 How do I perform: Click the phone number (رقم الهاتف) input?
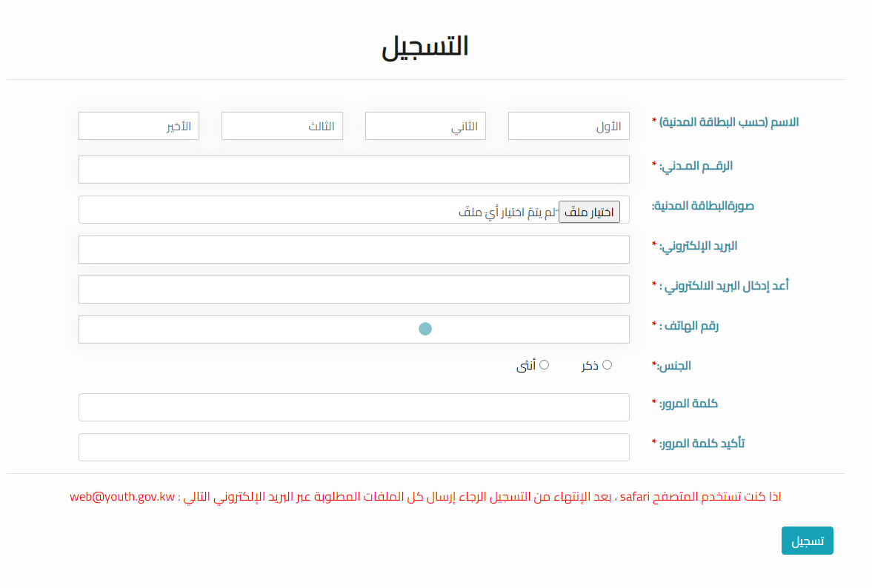tap(353, 330)
